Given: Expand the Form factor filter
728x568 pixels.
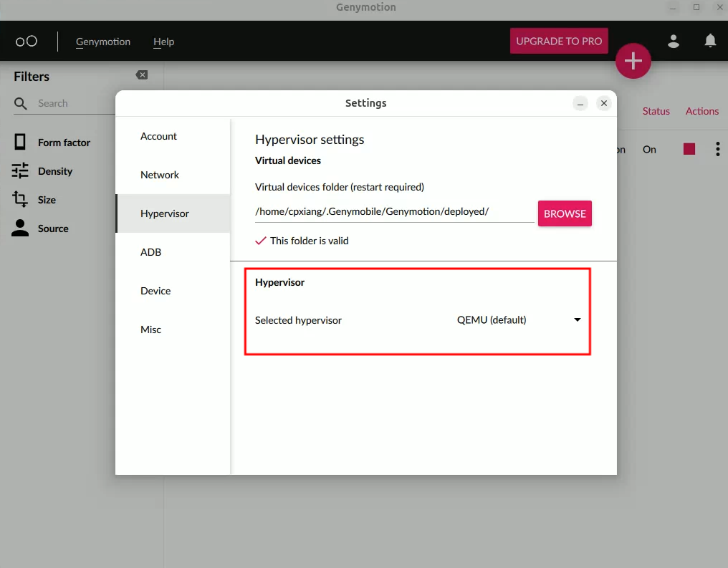Looking at the screenshot, I should click(x=64, y=143).
